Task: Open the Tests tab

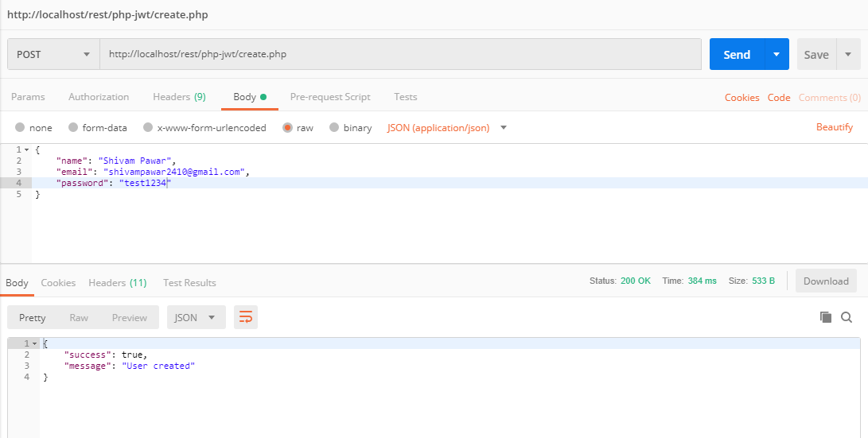Action: coord(406,97)
